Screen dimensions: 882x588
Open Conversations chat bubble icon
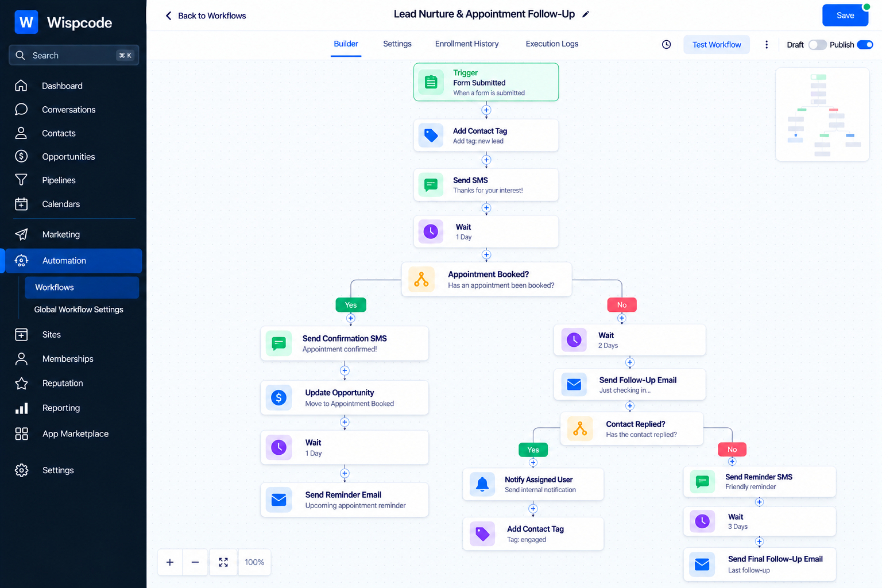pyautogui.click(x=21, y=109)
